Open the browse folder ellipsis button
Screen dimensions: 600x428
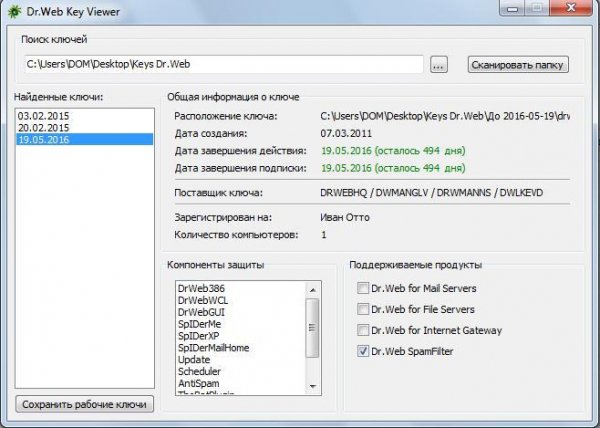pyautogui.click(x=439, y=65)
